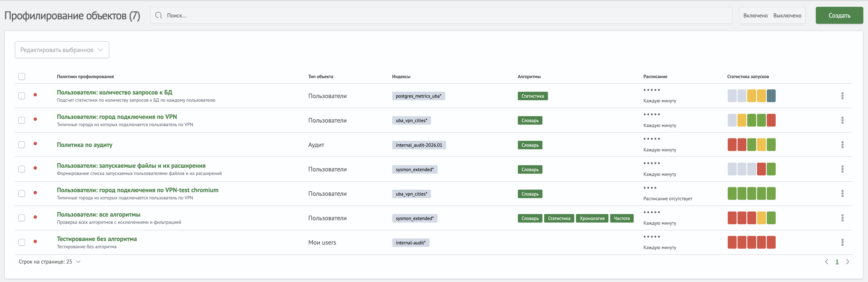The height and width of the screenshot is (282, 868).
Task: Click the search magnifier icon
Action: coord(158,16)
